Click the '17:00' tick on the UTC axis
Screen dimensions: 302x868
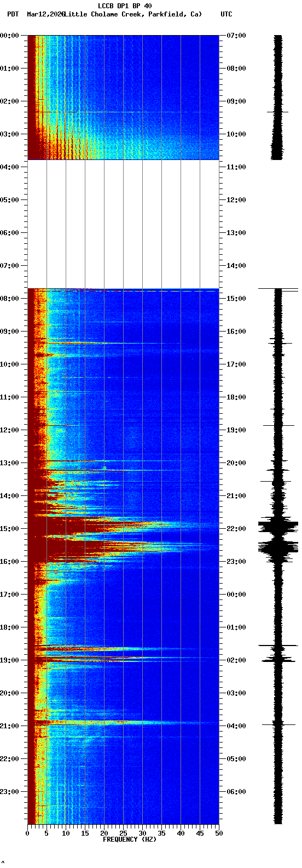click(236, 364)
